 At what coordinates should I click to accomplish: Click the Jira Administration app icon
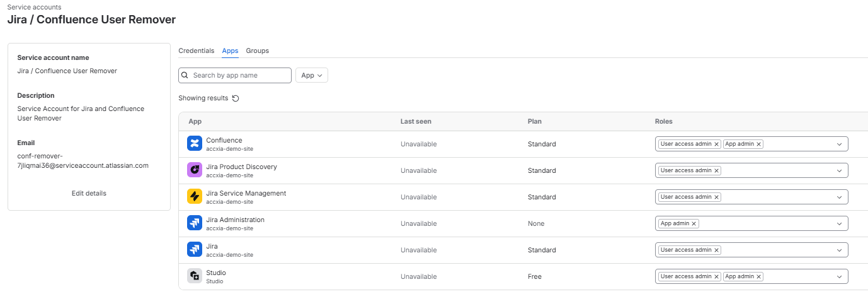194,223
